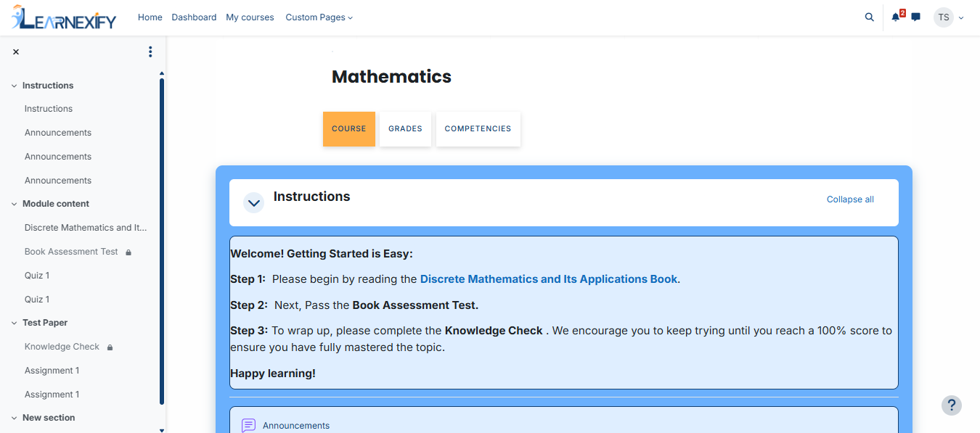This screenshot has height=433, width=980.
Task: Switch to the Competencies tab
Action: tap(478, 129)
